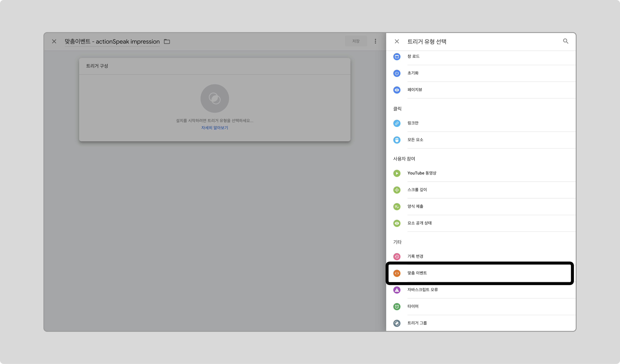Click the 페이지뷰 eye icon
This screenshot has width=620, height=364.
tap(397, 90)
